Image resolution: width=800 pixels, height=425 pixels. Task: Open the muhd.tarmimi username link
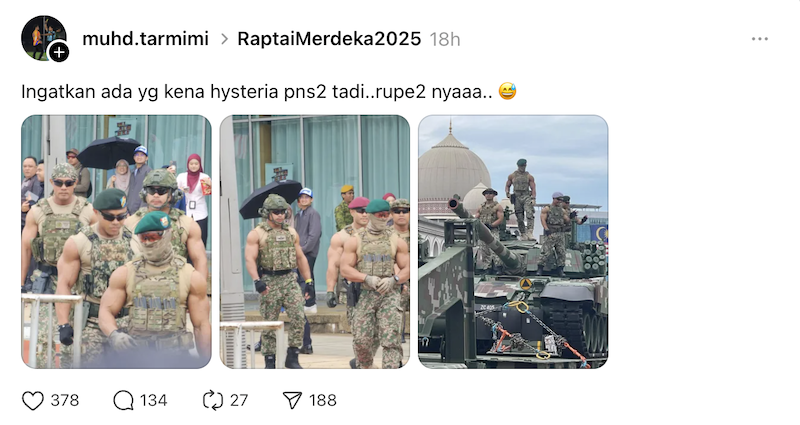(145, 39)
